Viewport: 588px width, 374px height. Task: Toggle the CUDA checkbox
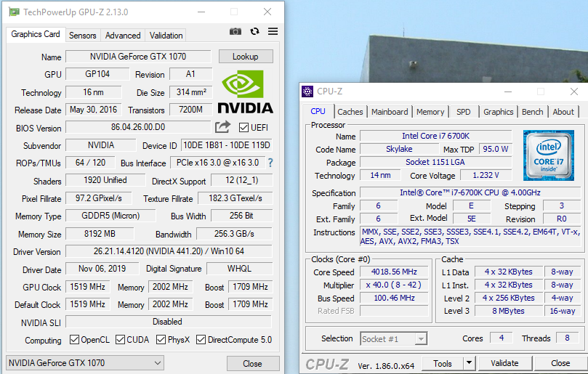click(120, 340)
